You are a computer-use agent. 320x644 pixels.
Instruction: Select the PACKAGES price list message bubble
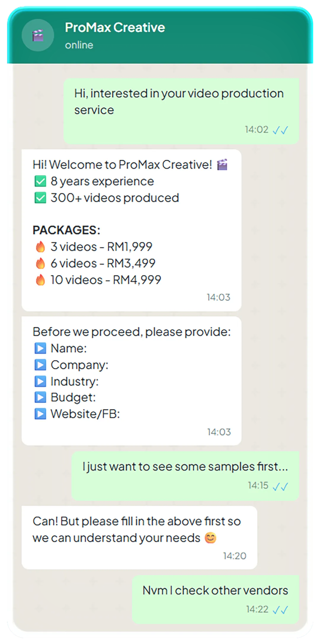[x=132, y=230]
